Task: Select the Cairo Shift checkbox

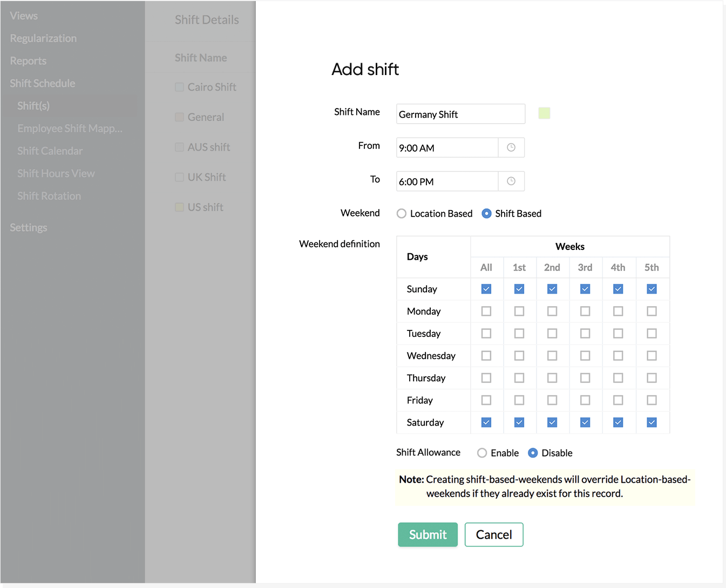Action: (x=179, y=87)
